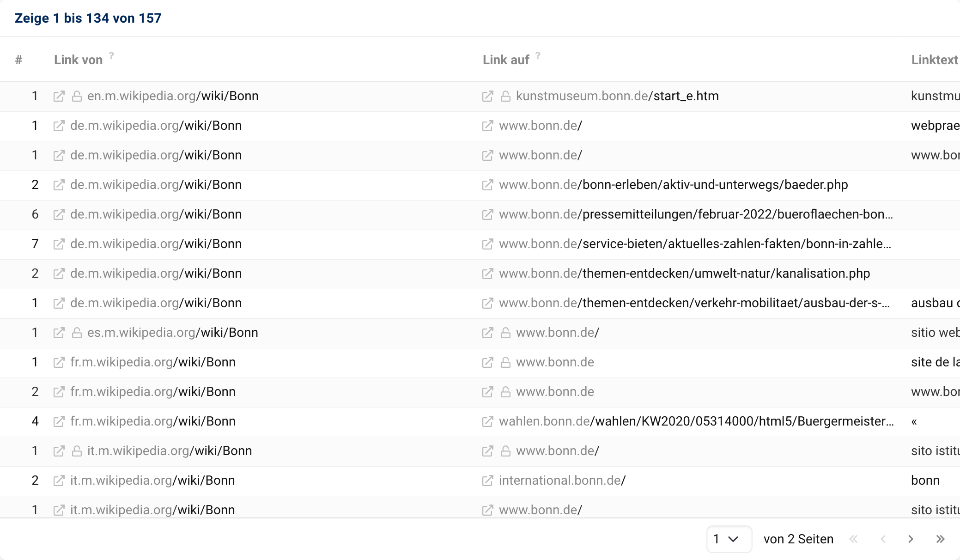Open external icon for baeder.php target link

(x=487, y=185)
